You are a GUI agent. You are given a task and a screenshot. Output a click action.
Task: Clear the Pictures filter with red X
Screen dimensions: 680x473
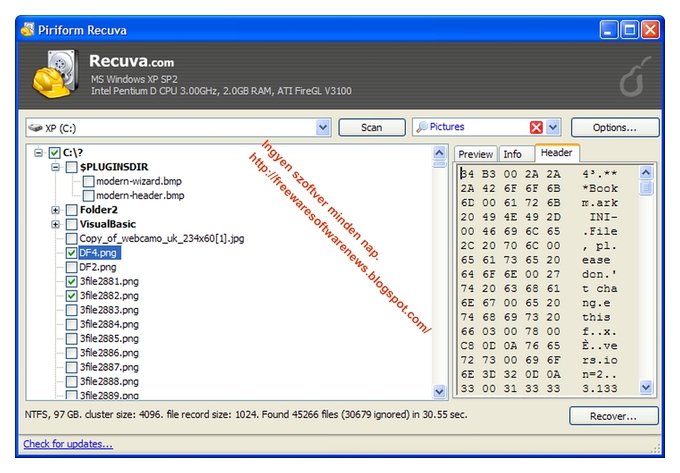pos(536,127)
